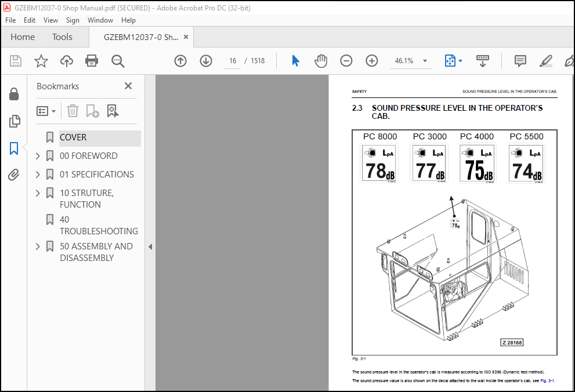The image size is (575, 392).
Task: Print the document
Action: pyautogui.click(x=91, y=61)
